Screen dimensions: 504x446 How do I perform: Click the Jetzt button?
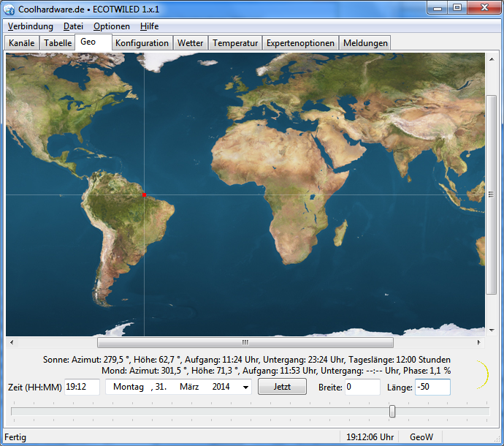pyautogui.click(x=282, y=387)
